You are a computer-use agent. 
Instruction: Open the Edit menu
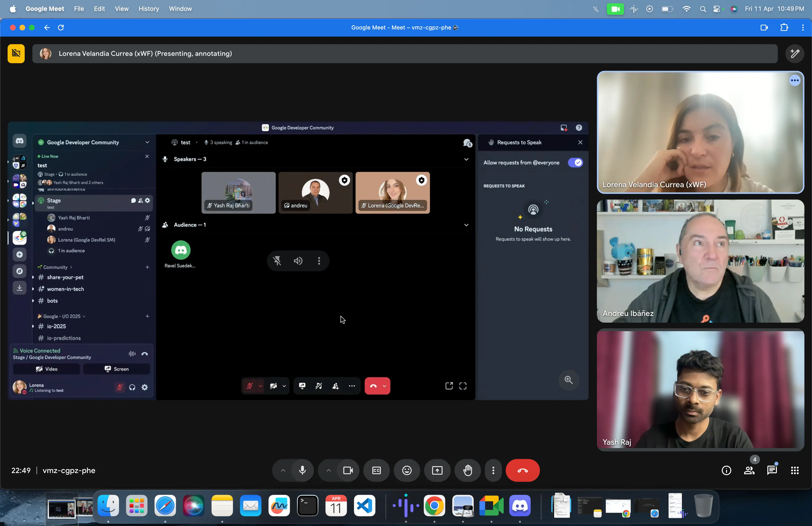click(99, 9)
